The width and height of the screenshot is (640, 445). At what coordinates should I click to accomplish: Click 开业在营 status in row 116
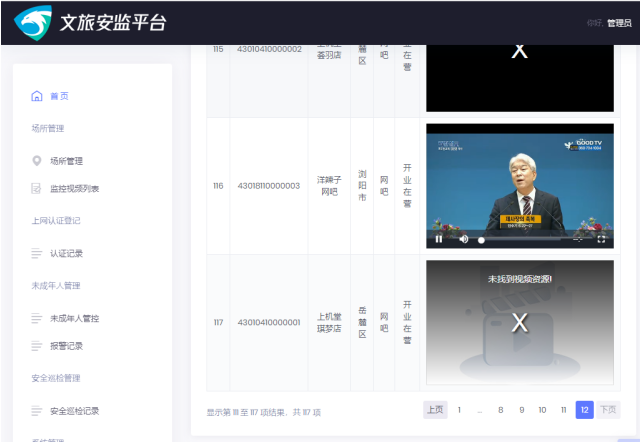[407, 186]
